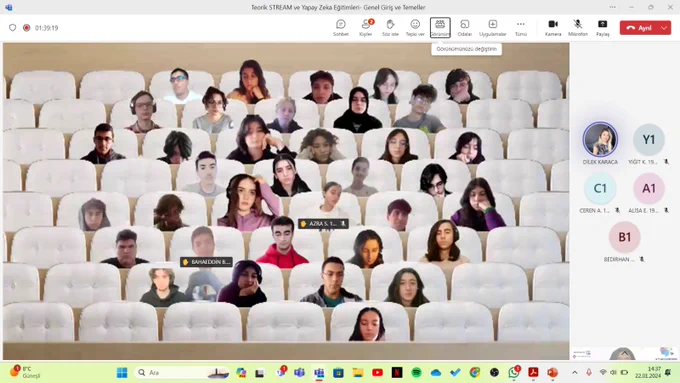Viewport: 680px width, 383px height.
Task: Open Tümü more options
Action: (520, 28)
